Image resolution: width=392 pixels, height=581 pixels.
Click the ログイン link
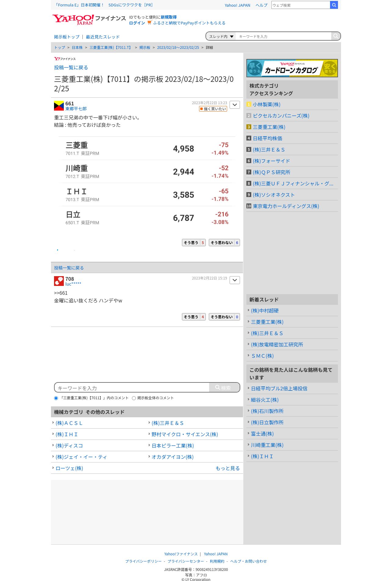coord(137,23)
